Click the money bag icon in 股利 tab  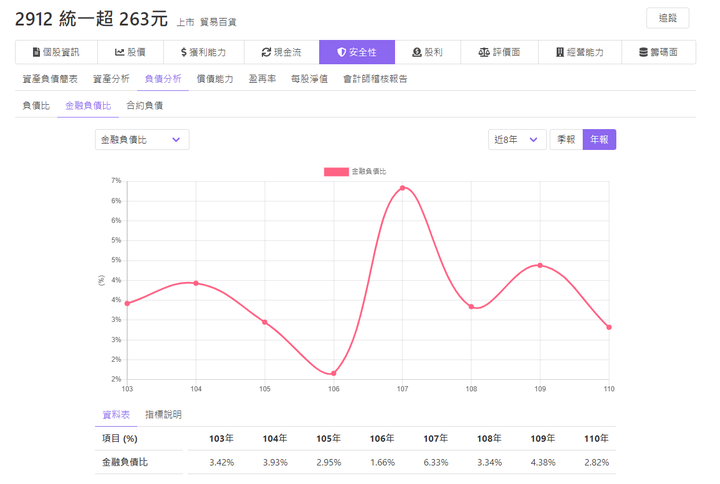click(x=416, y=52)
